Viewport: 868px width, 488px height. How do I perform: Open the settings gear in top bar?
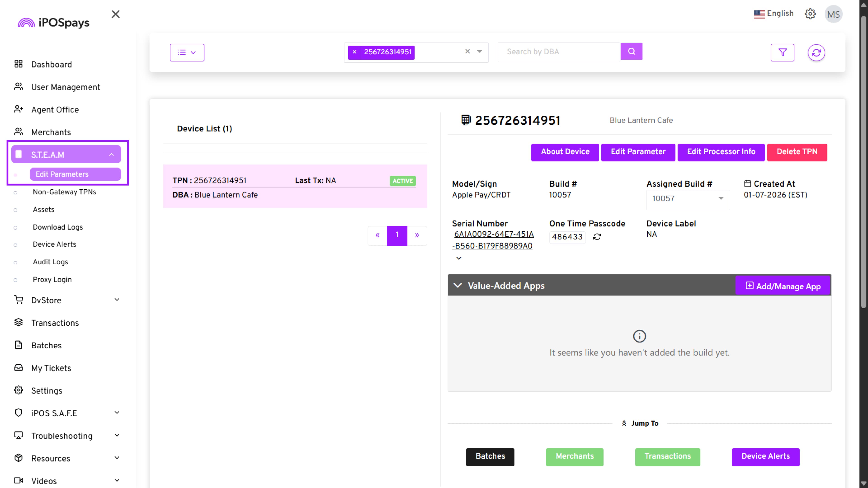click(x=810, y=14)
